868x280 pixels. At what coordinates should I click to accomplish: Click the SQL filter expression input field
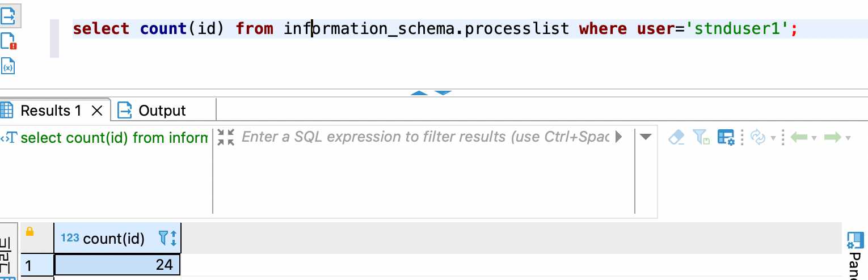coord(425,137)
